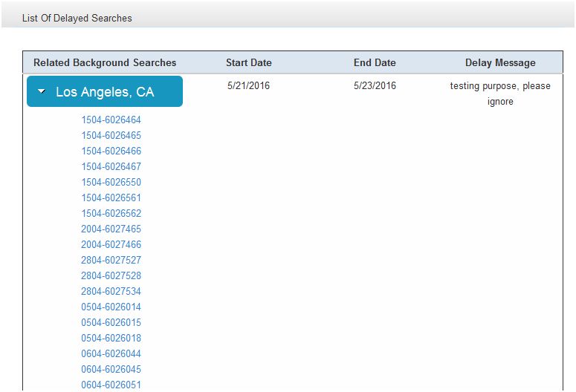Open search 1504-6026561
Image resolution: width=576 pixels, height=392 pixels.
coord(111,197)
